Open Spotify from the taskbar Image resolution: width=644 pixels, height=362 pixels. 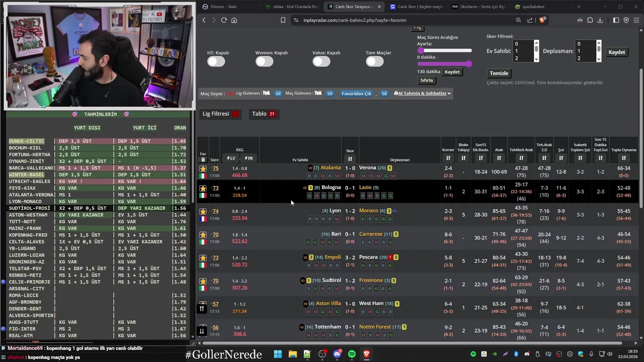(x=352, y=354)
